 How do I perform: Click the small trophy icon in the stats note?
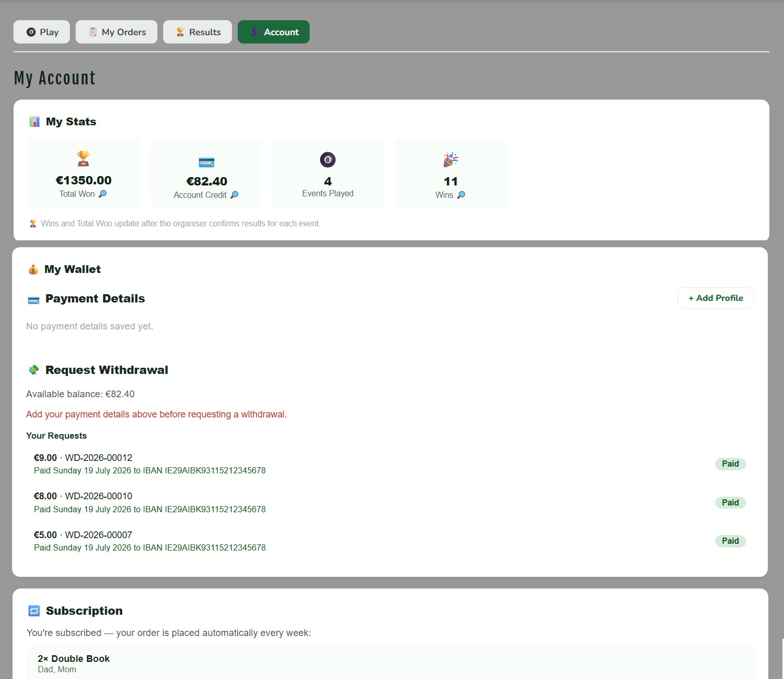[33, 224]
